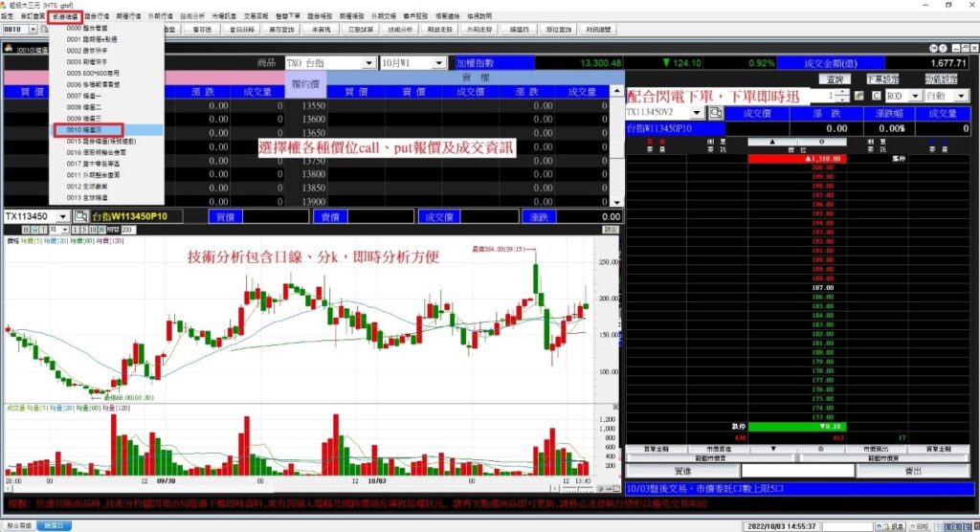Open the help icon in inner window title bar

click(943, 48)
